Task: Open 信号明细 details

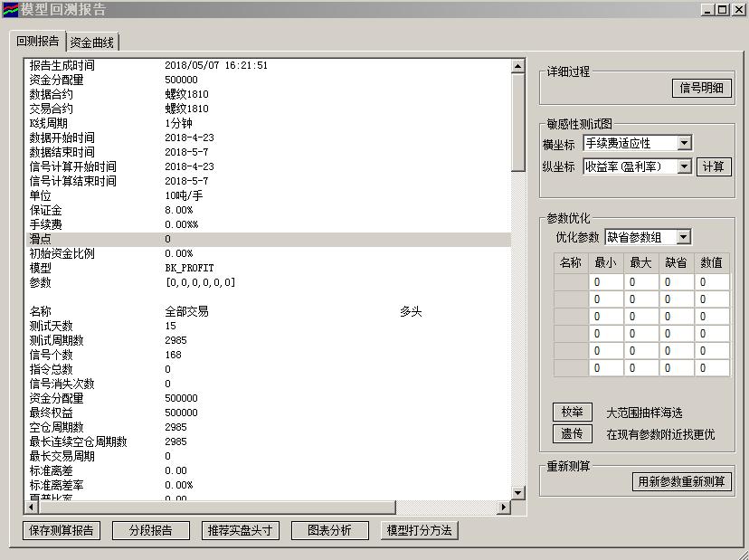Action: click(x=702, y=89)
